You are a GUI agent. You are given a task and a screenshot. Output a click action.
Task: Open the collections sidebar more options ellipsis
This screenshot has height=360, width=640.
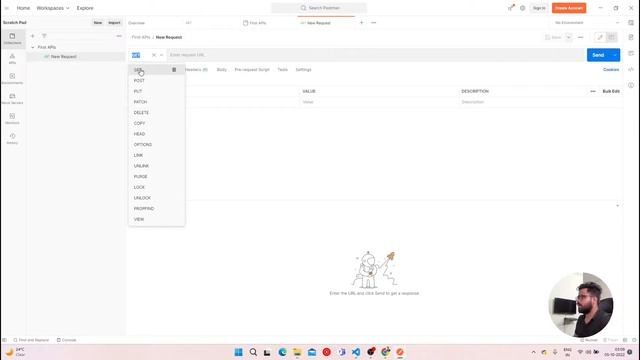point(119,36)
